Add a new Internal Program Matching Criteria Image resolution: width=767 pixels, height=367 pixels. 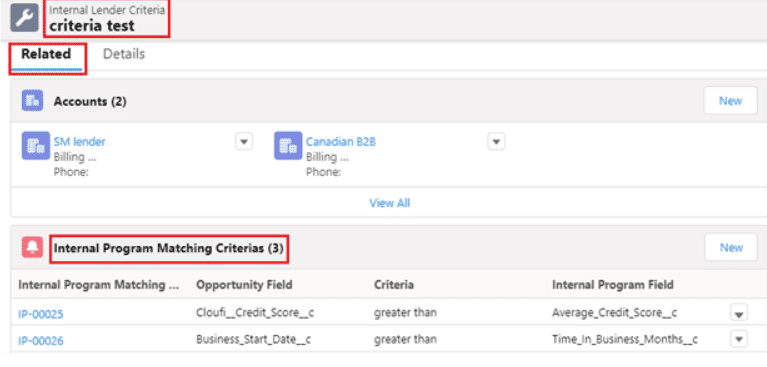(x=731, y=248)
